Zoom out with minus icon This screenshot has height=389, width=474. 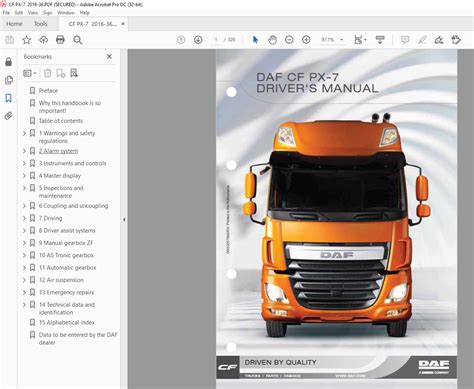tap(289, 40)
